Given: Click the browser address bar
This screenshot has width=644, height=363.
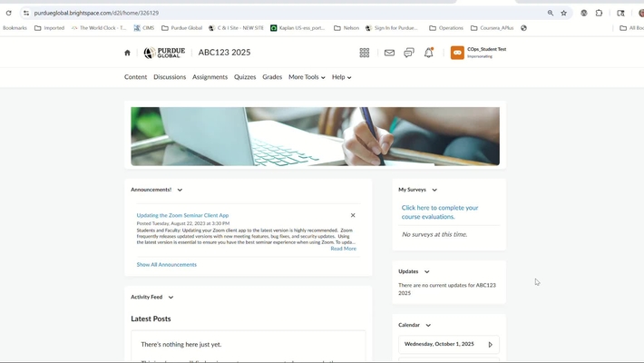Looking at the screenshot, I should point(272,13).
